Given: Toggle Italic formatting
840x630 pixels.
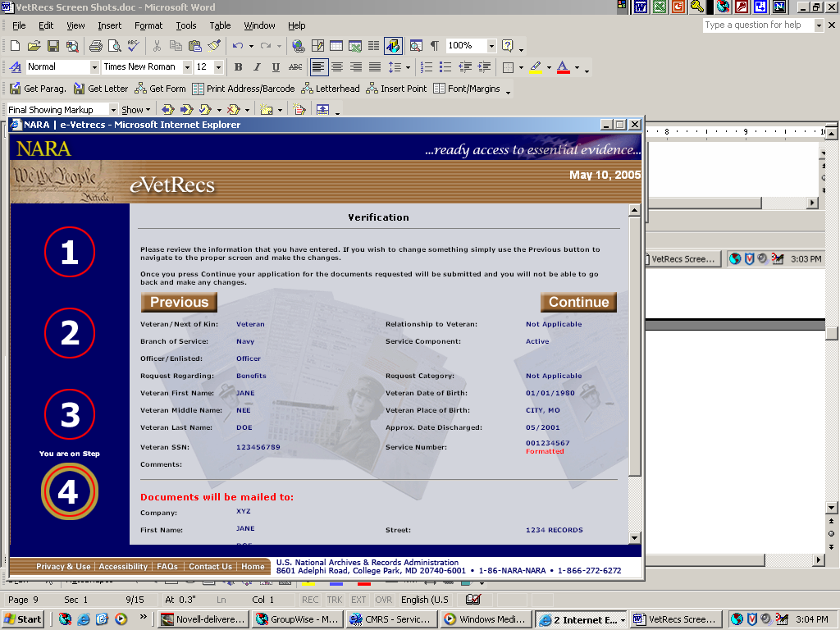Looking at the screenshot, I should click(x=257, y=67).
